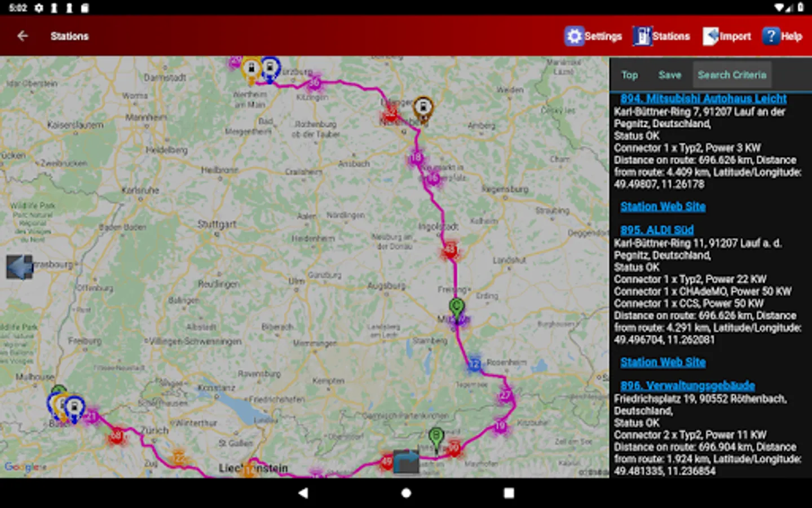Viewport: 812px width, 508px height.
Task: Click 'Connector 2 x Typ2, Power 11 KW' line
Action: pyautogui.click(x=690, y=435)
